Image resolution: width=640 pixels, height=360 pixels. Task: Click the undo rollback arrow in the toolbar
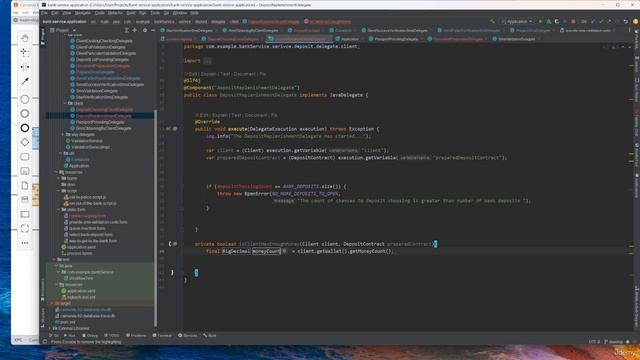[x=626, y=21]
